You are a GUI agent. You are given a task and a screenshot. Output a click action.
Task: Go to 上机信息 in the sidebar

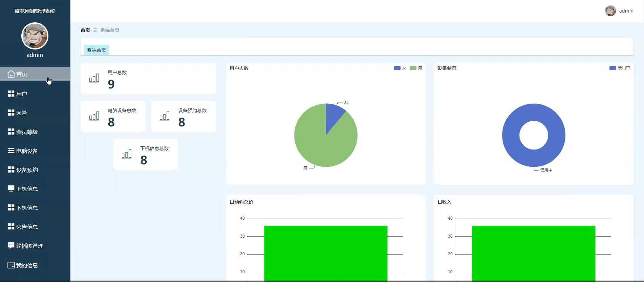[x=35, y=188]
